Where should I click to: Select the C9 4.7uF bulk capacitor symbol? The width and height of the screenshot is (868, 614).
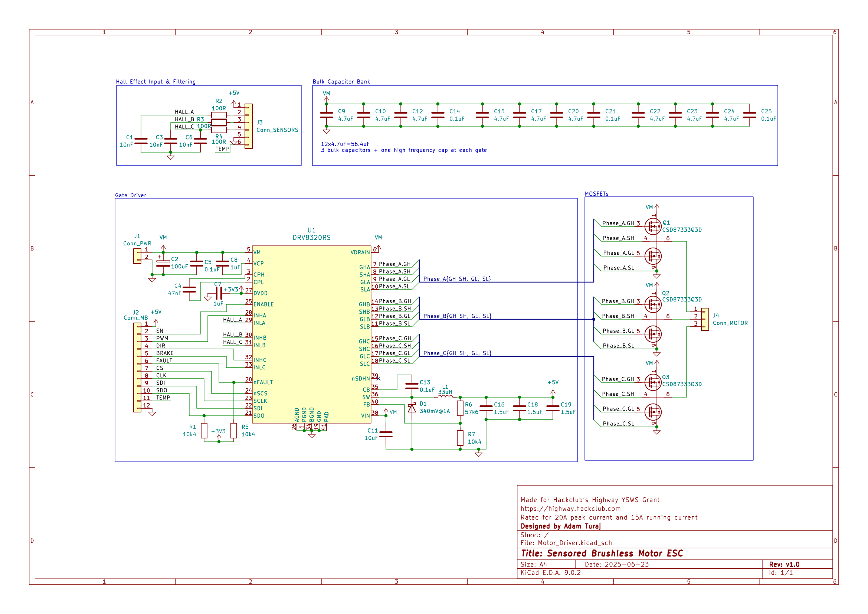(327, 115)
